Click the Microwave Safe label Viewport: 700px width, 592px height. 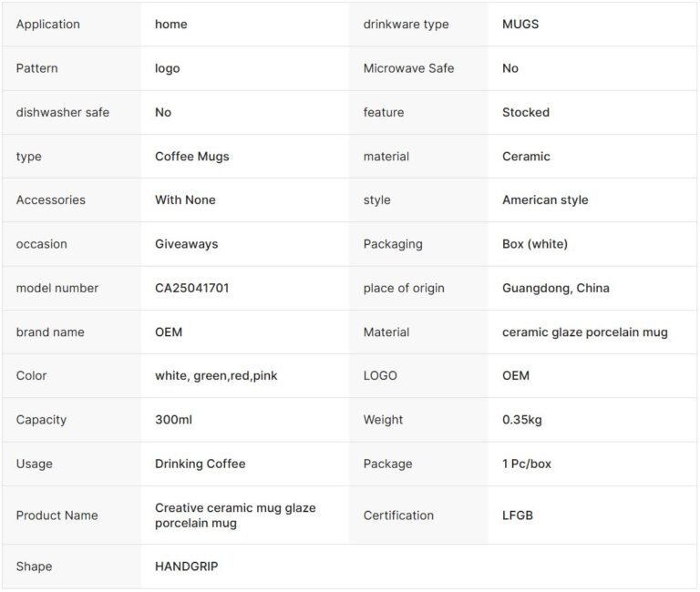407,68
